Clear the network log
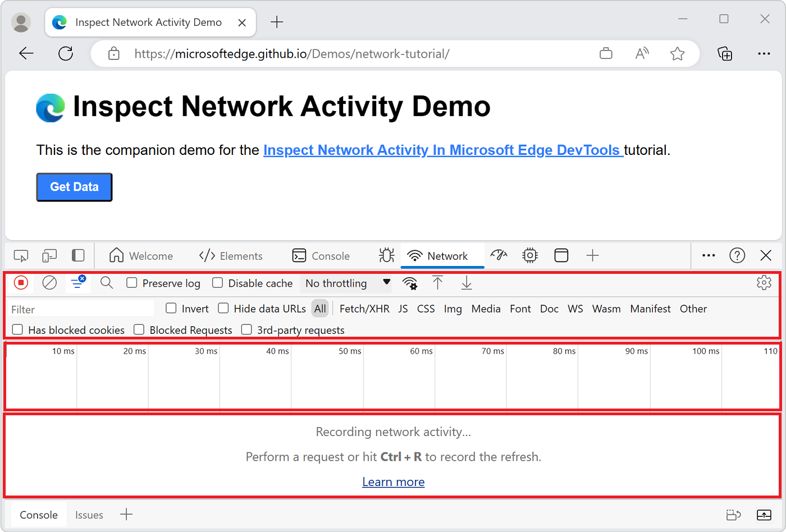This screenshot has width=786, height=532. [49, 283]
